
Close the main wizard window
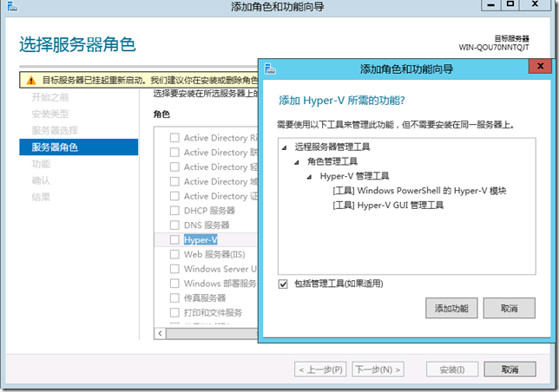[x=535, y=4]
